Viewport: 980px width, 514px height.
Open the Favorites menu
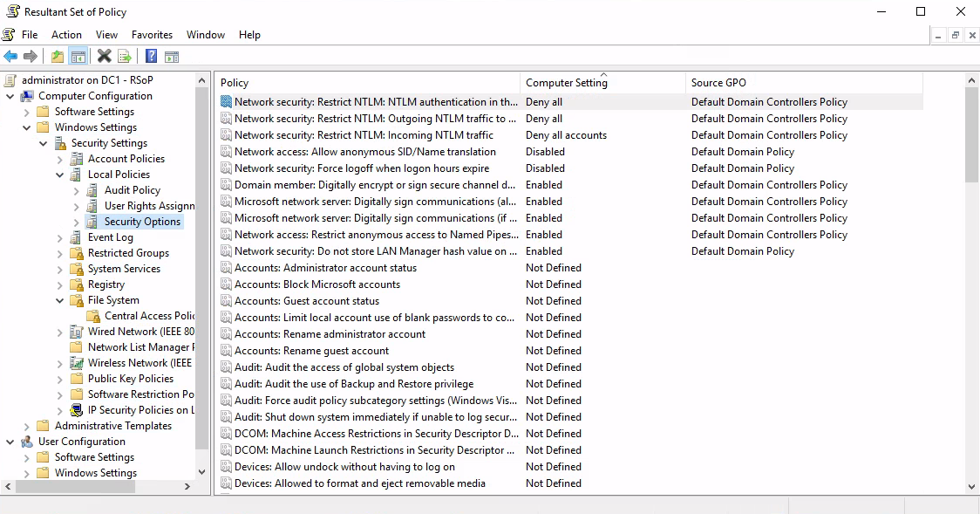click(x=152, y=35)
